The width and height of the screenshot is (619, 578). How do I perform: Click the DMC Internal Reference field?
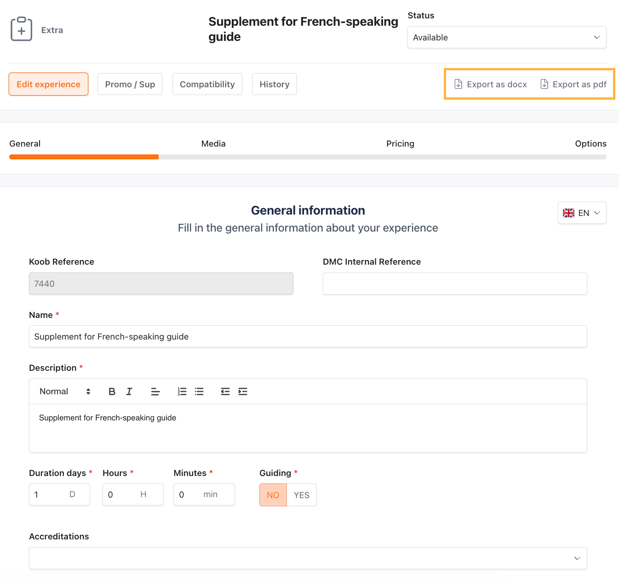coord(454,284)
